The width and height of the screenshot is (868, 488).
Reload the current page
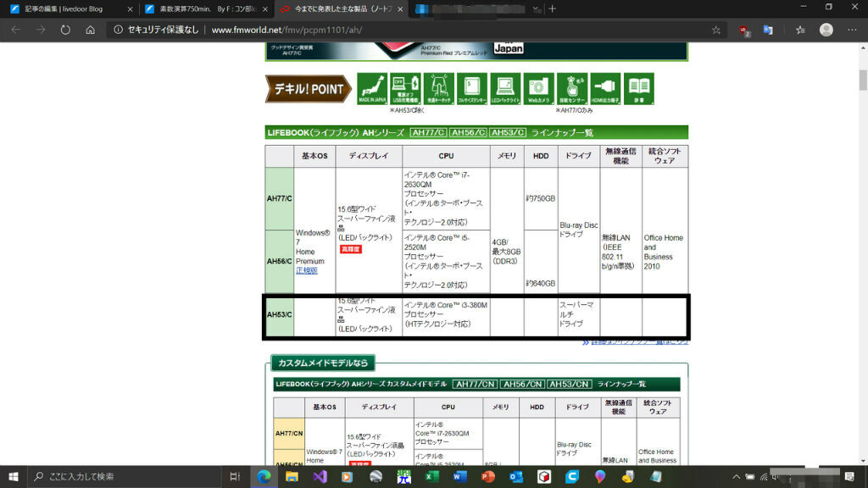[65, 30]
